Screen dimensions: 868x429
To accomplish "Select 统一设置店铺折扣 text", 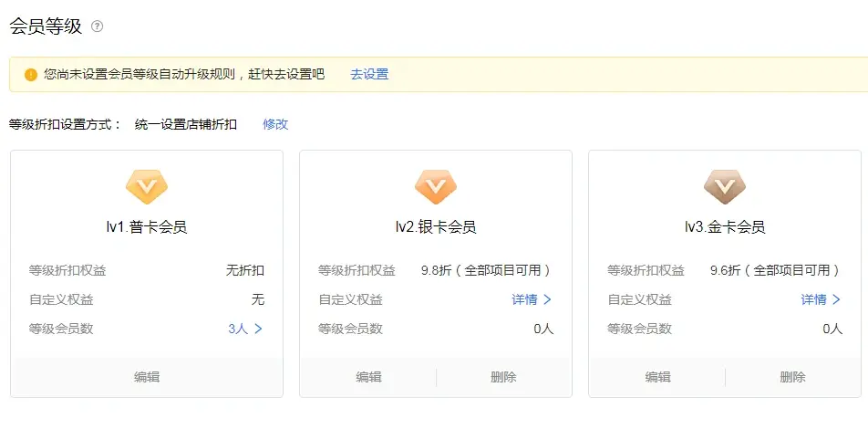I will pos(186,124).
